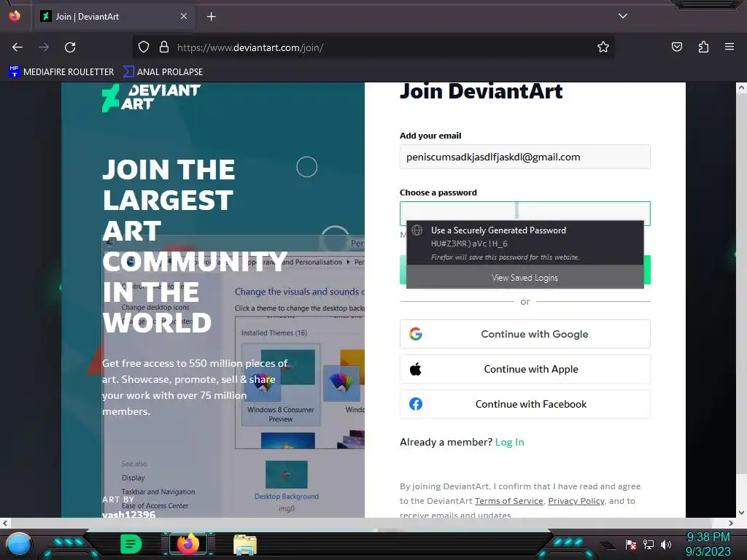Screen dimensions: 747x560
Task: Expand the list all tabs chevron
Action: click(x=623, y=16)
